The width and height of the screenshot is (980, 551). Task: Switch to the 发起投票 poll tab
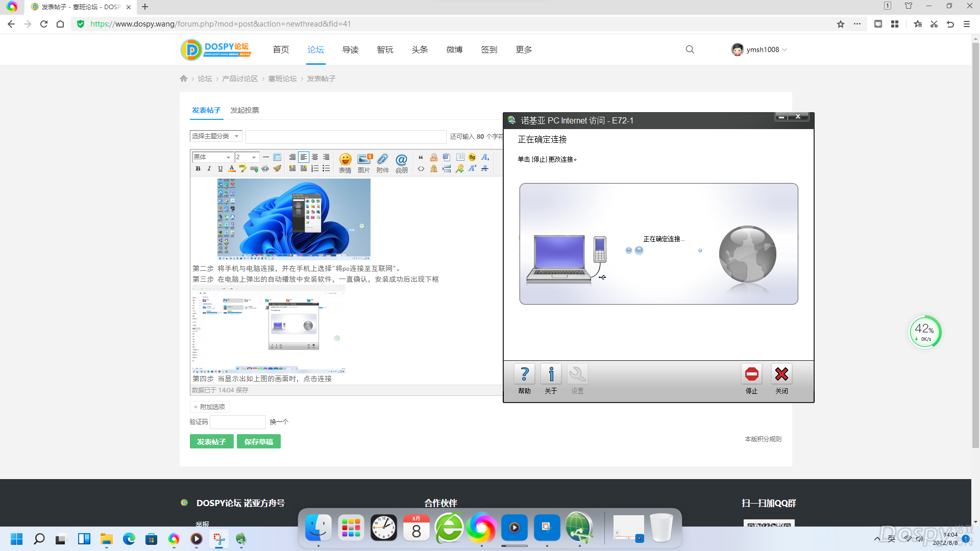[x=244, y=110]
